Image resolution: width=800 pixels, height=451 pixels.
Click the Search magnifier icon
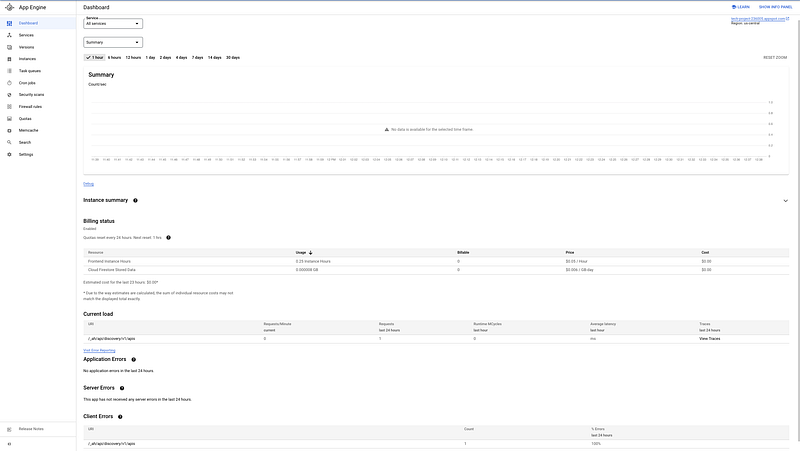pyautogui.click(x=9, y=142)
